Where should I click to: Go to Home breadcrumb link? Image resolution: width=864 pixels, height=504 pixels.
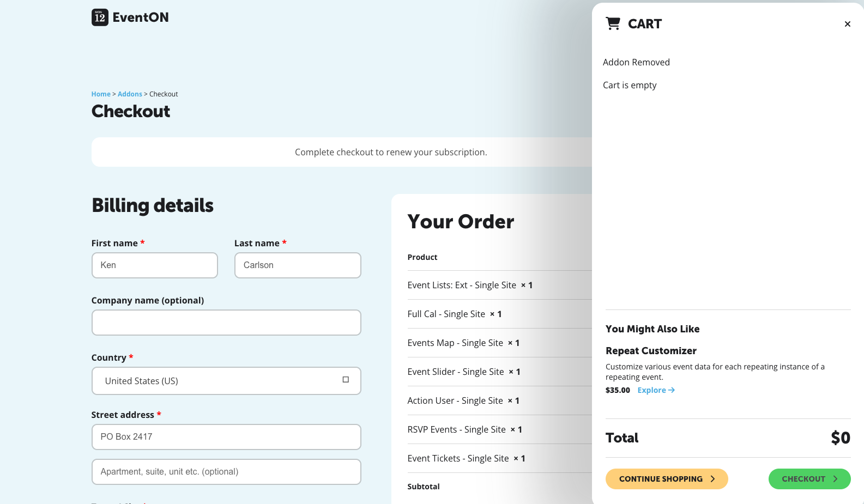tap(101, 94)
